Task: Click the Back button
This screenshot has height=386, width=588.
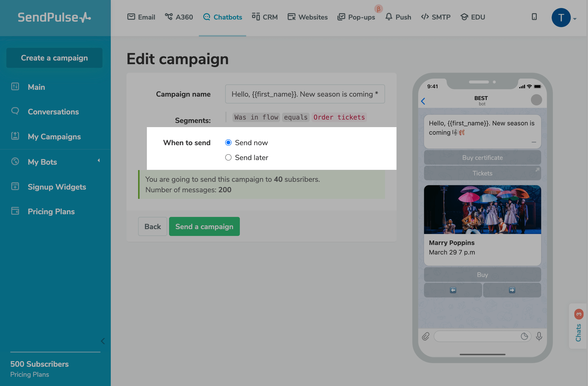Action: tap(152, 226)
